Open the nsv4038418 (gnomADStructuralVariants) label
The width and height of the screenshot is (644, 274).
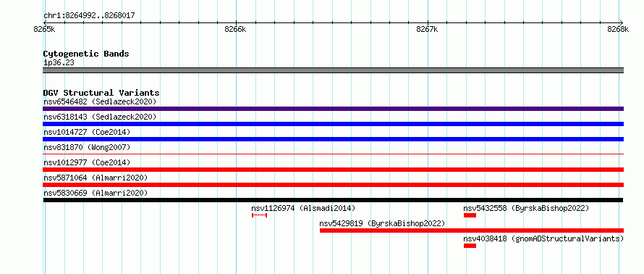[x=543, y=238]
